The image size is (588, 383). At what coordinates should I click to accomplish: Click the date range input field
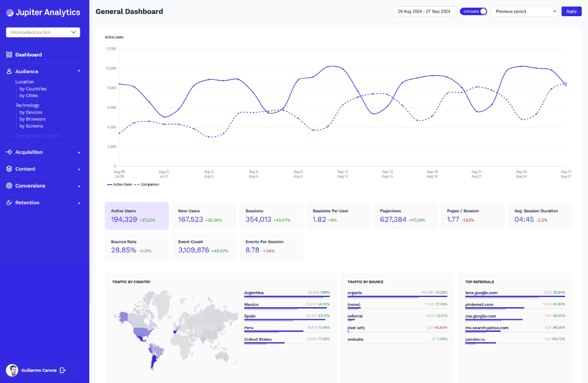point(424,11)
